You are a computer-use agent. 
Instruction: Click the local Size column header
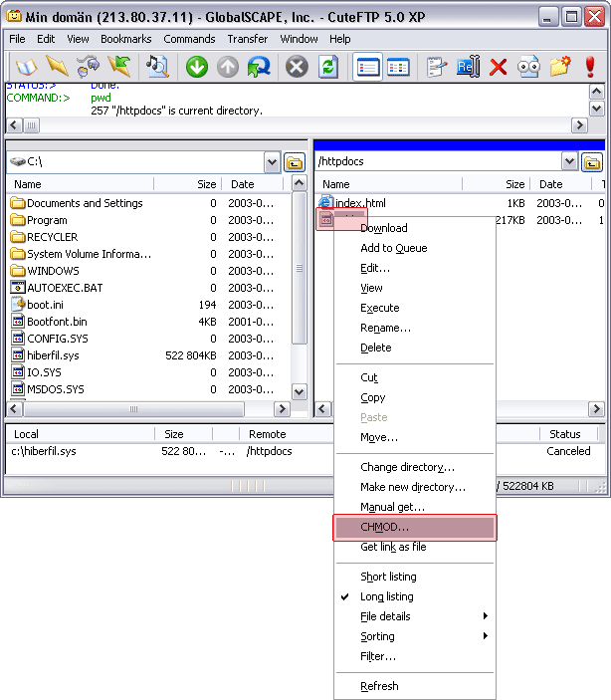(187, 184)
